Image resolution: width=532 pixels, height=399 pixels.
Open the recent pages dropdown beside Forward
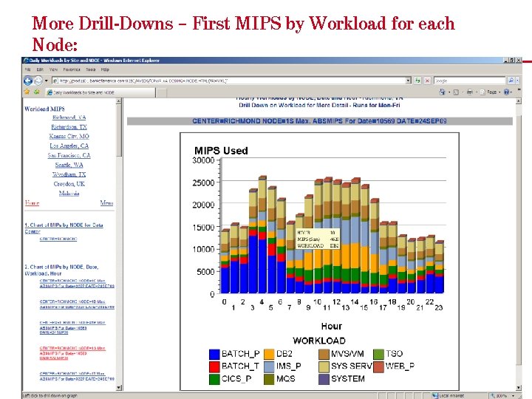click(x=46, y=81)
